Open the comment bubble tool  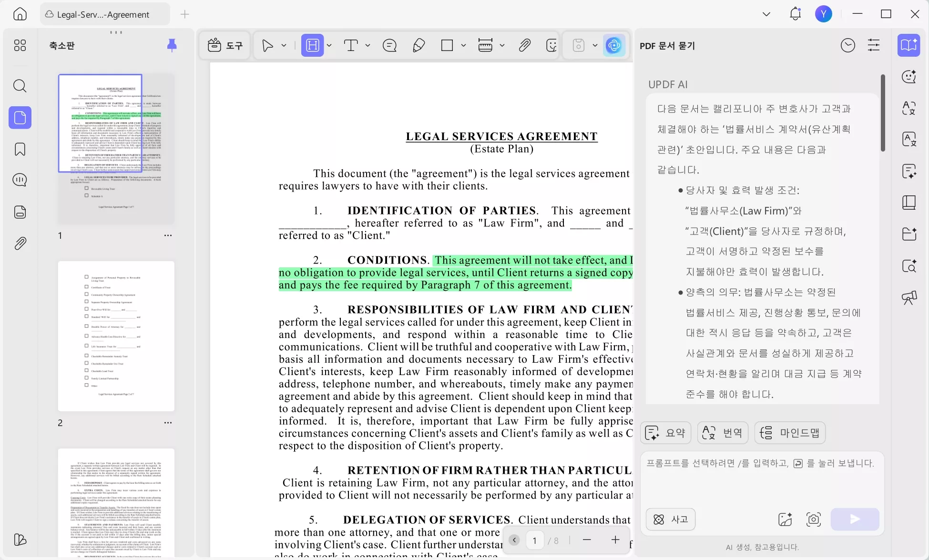pos(389,46)
